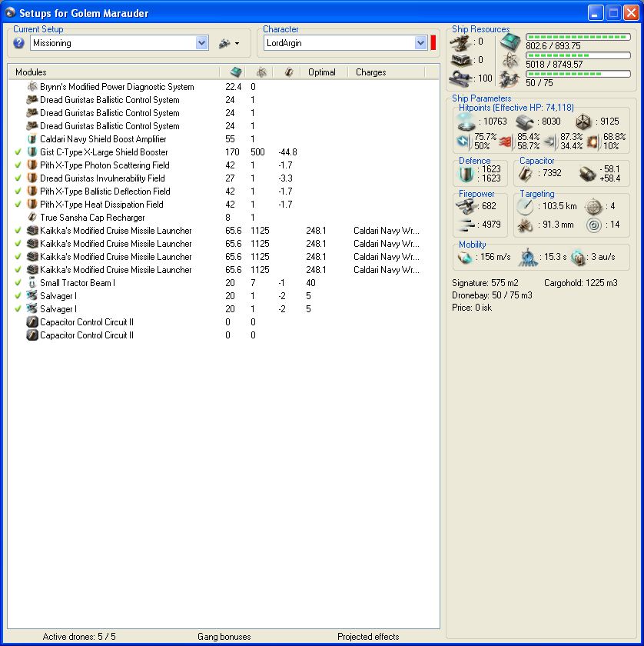Click the missile Firepower icon showing 682
The height and width of the screenshot is (646, 644).
(466, 206)
